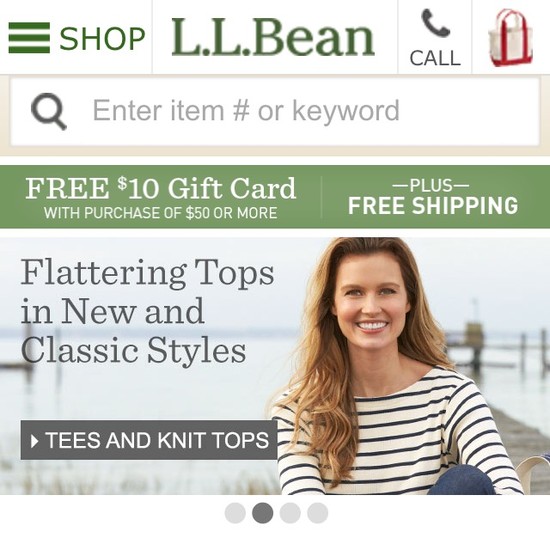Click the gift card purchase condition text

tap(161, 213)
